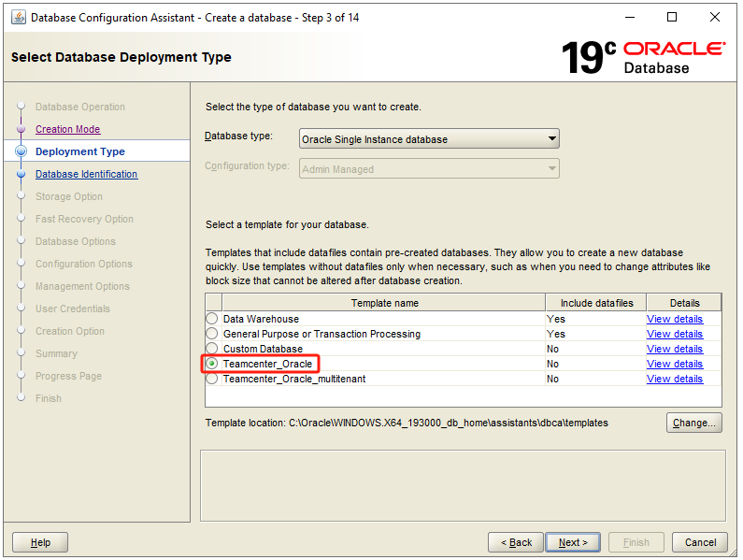Select General Purpose or Transaction Processing radio button
743x560 pixels.
point(212,334)
